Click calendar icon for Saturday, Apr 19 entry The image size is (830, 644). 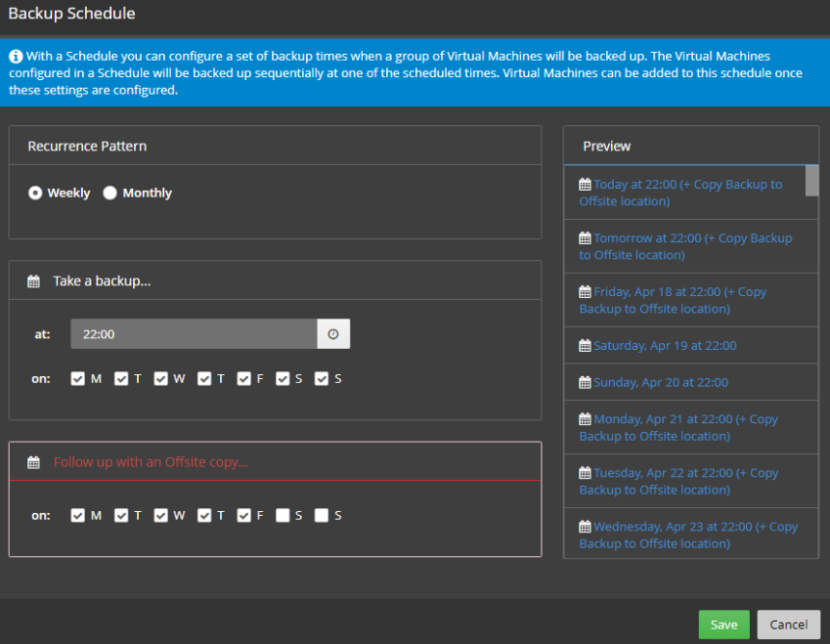pos(586,346)
